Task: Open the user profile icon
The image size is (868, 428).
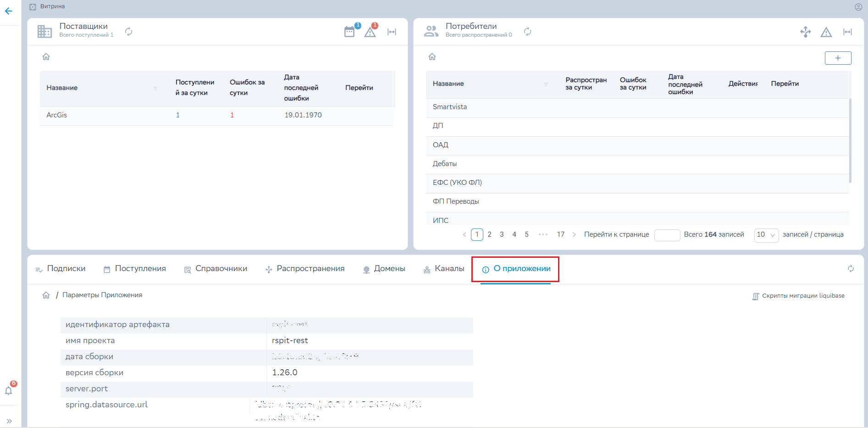Action: pyautogui.click(x=858, y=7)
